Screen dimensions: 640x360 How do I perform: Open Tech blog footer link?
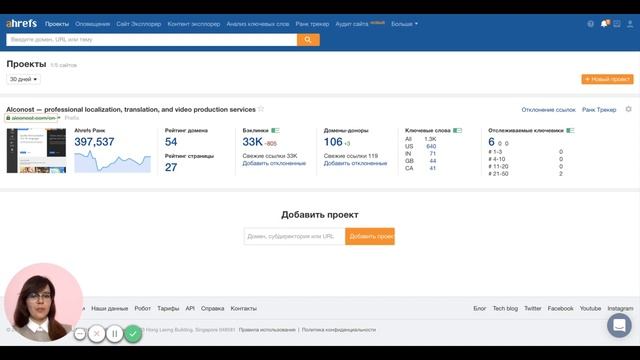[x=505, y=309]
